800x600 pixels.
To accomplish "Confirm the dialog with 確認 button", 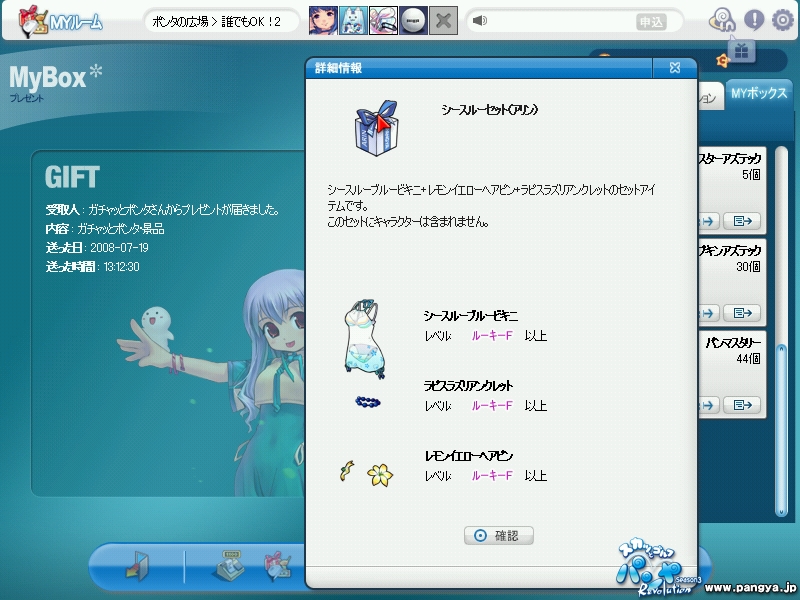I will pos(498,536).
